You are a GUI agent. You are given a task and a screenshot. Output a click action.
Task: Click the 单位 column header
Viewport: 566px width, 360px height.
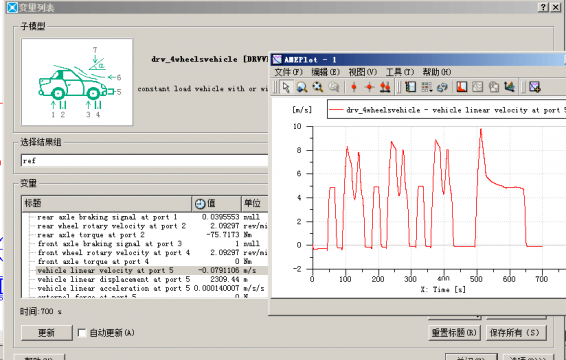255,204
